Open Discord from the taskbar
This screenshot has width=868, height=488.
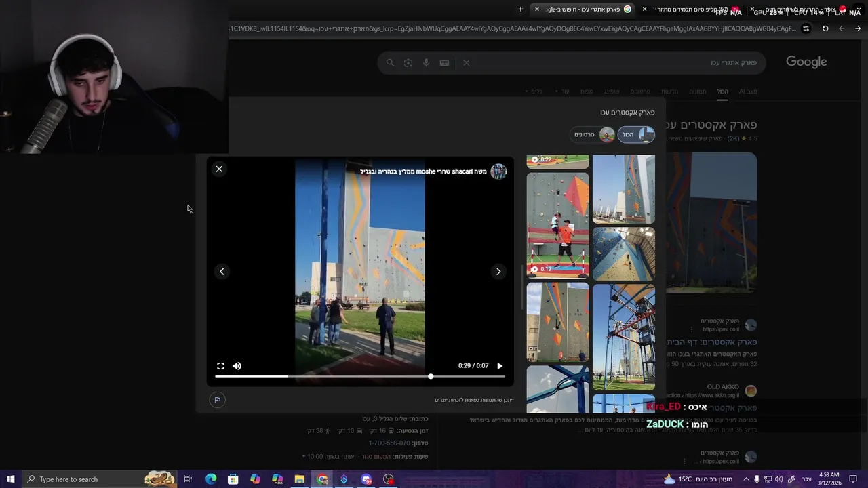(x=366, y=479)
